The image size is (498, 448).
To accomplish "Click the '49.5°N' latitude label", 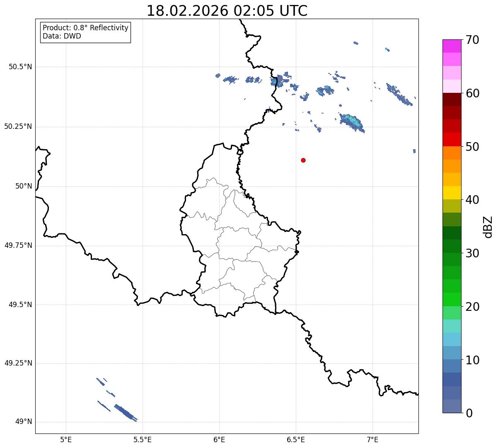I will [20, 305].
